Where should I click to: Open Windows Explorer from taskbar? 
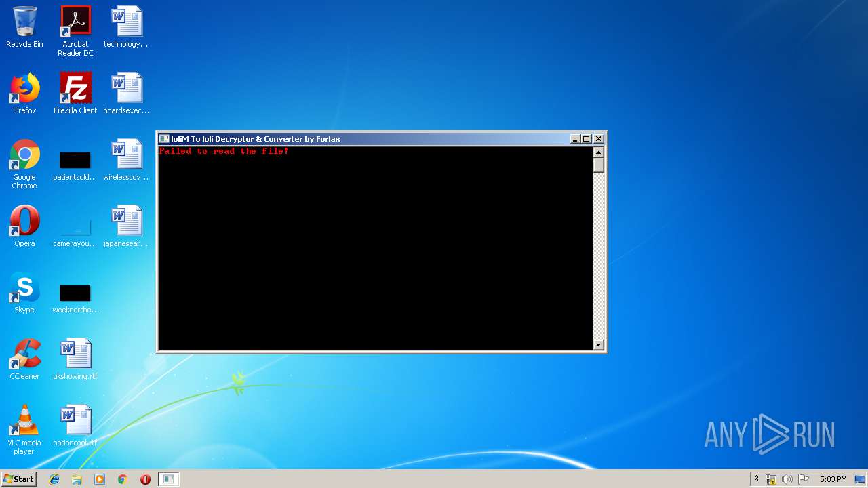click(77, 479)
